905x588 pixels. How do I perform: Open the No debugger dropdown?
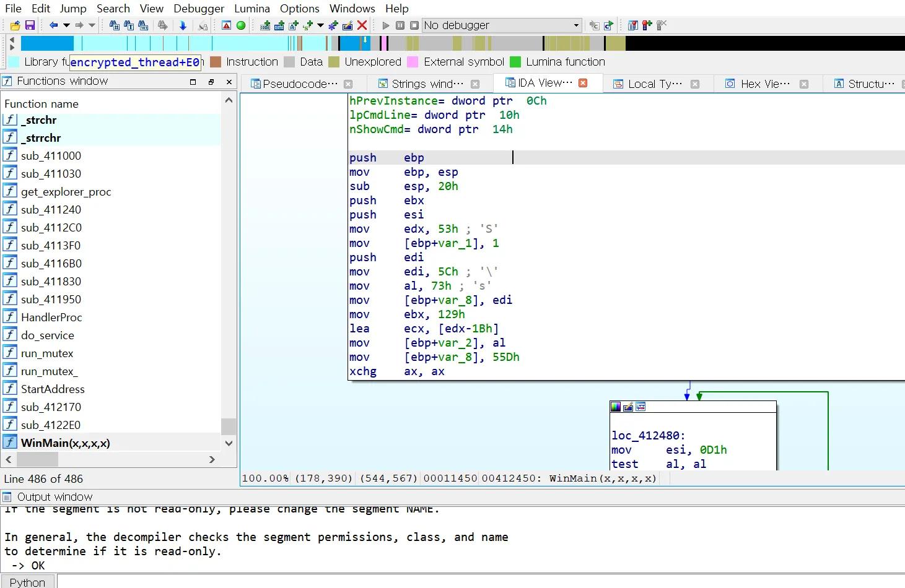(x=576, y=25)
